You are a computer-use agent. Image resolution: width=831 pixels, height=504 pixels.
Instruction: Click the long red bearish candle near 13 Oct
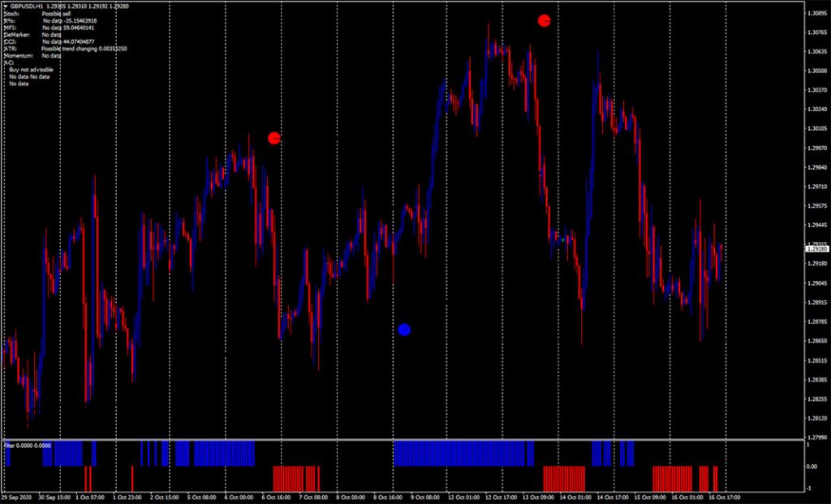tap(536, 106)
